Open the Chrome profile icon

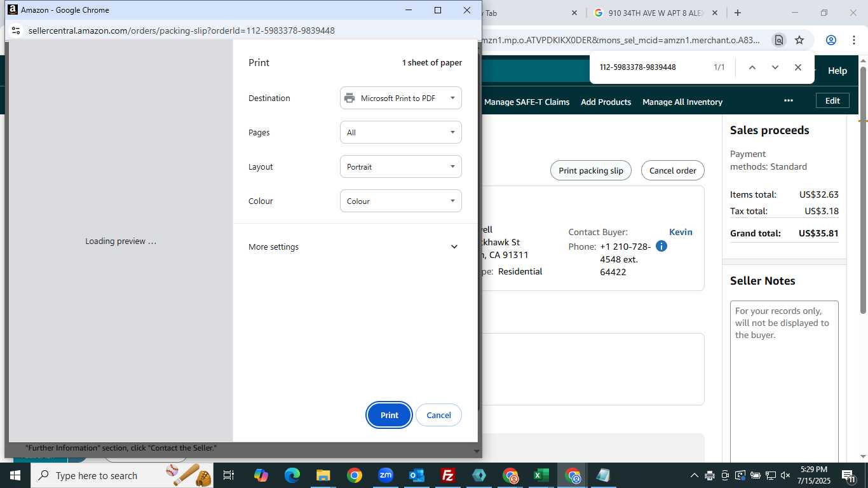[x=831, y=40]
